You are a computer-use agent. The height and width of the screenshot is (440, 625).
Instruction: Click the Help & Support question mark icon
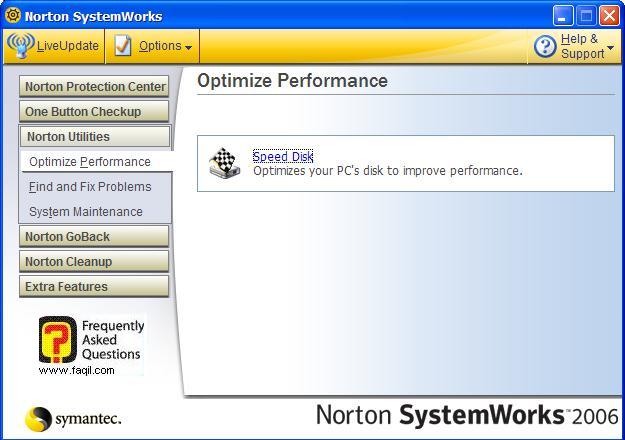click(x=545, y=46)
